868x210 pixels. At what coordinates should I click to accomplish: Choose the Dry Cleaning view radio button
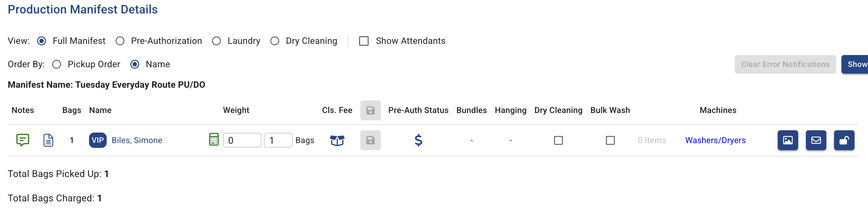coord(274,41)
